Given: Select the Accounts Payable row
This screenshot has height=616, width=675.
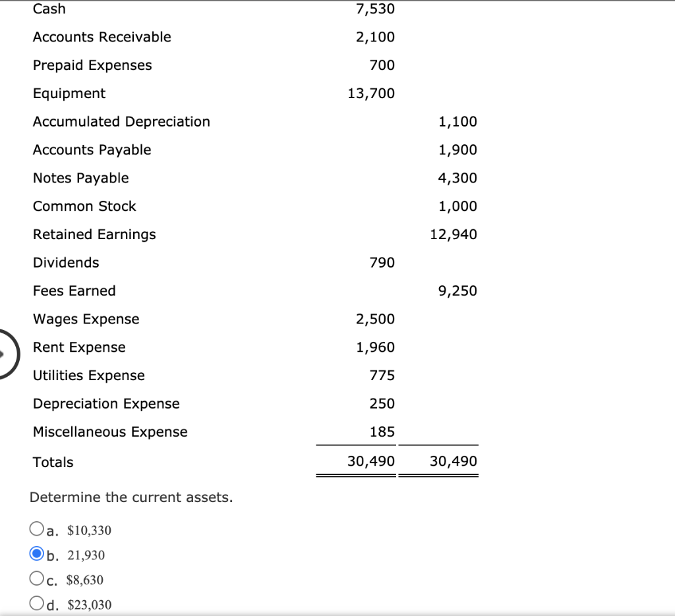Looking at the screenshot, I should point(91,150).
